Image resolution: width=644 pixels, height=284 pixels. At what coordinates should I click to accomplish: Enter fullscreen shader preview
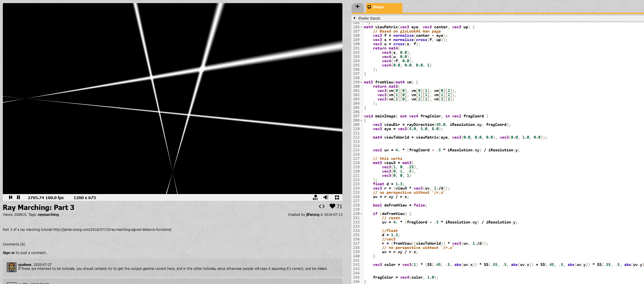(337, 197)
